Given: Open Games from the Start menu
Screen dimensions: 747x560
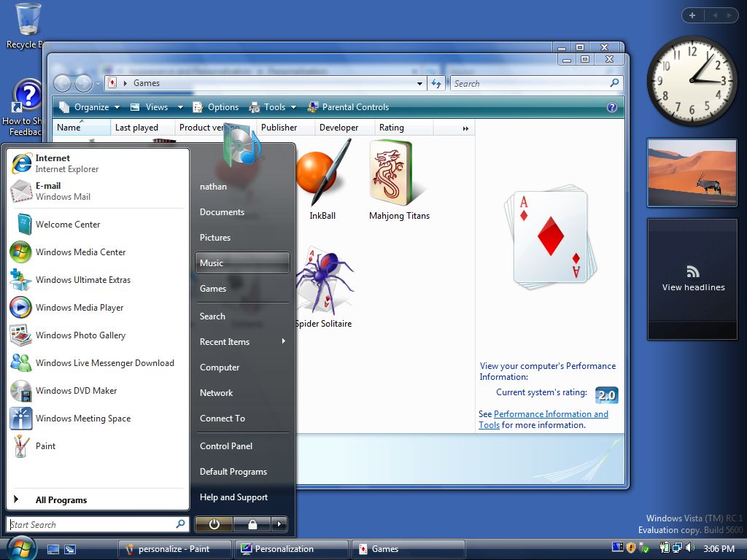Looking at the screenshot, I should (x=242, y=288).
